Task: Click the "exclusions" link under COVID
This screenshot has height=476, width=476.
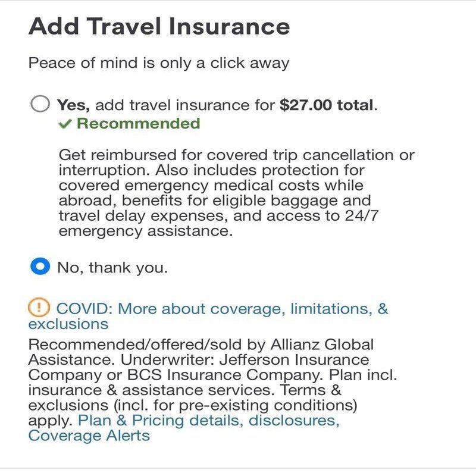Action: (68, 324)
